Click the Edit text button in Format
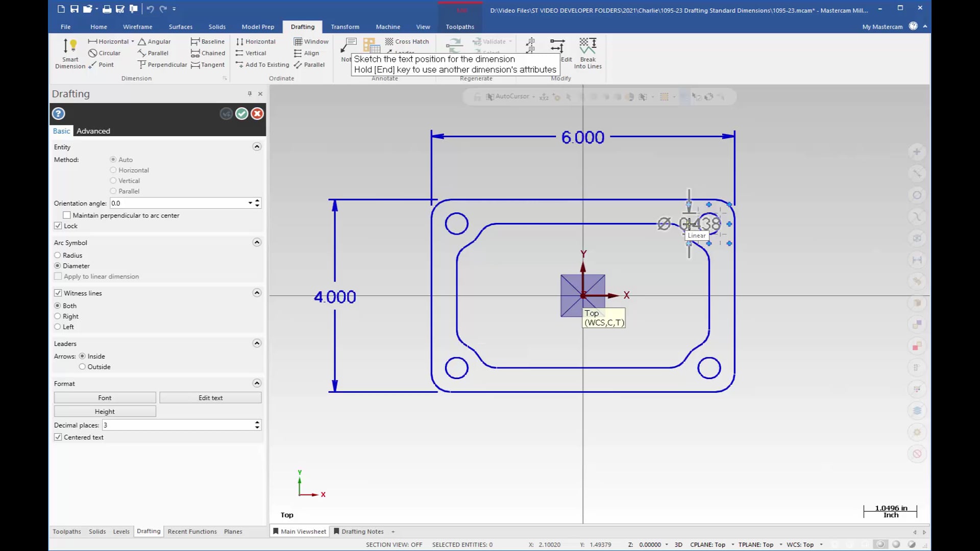Screen dimensions: 980x551 [x=211, y=397]
